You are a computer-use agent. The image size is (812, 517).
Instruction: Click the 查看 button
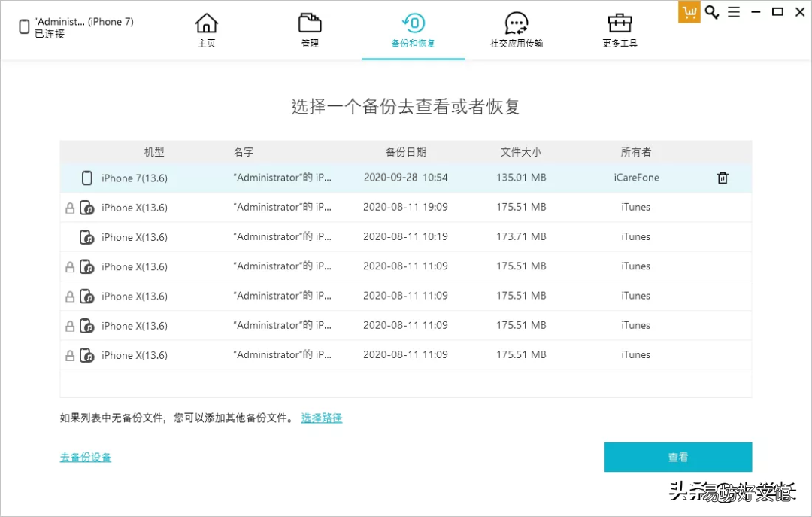[678, 457]
